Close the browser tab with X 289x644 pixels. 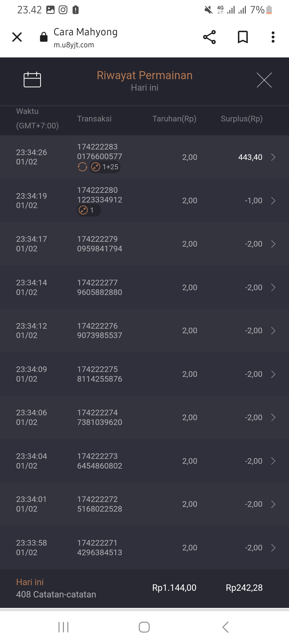pyautogui.click(x=17, y=37)
